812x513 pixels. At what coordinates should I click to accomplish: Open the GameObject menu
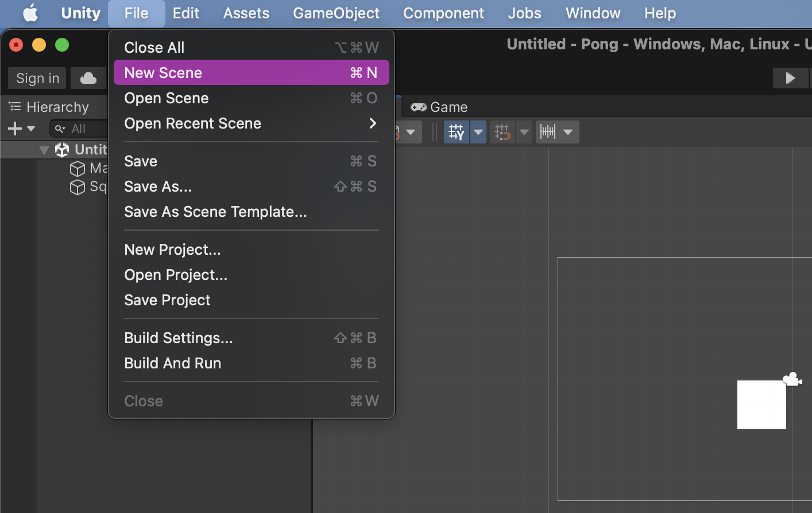coord(336,13)
